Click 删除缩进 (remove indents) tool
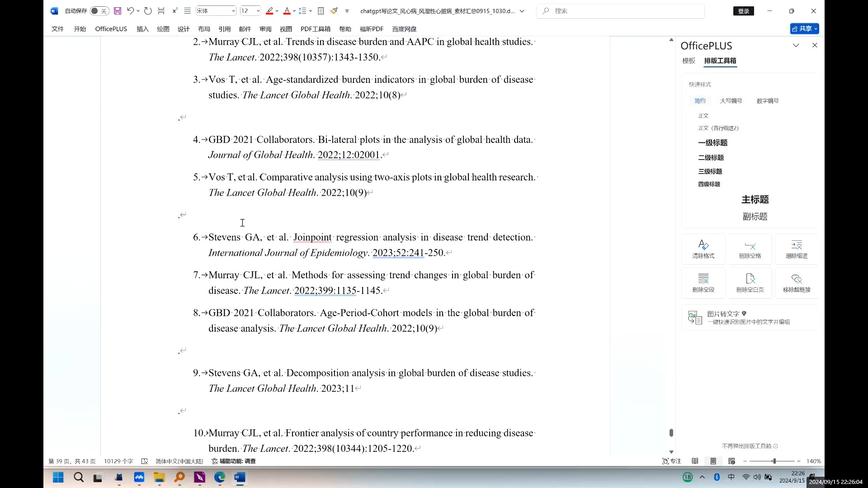The image size is (868, 488). 797,249
